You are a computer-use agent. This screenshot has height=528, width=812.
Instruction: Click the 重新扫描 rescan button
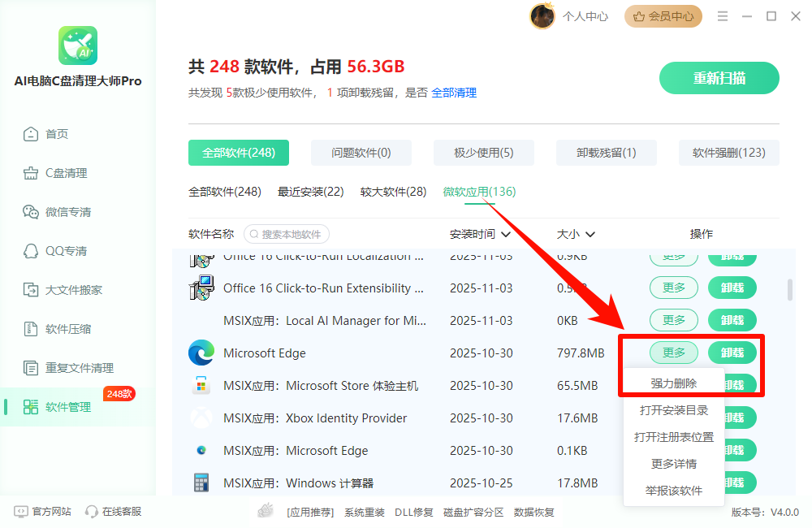719,78
